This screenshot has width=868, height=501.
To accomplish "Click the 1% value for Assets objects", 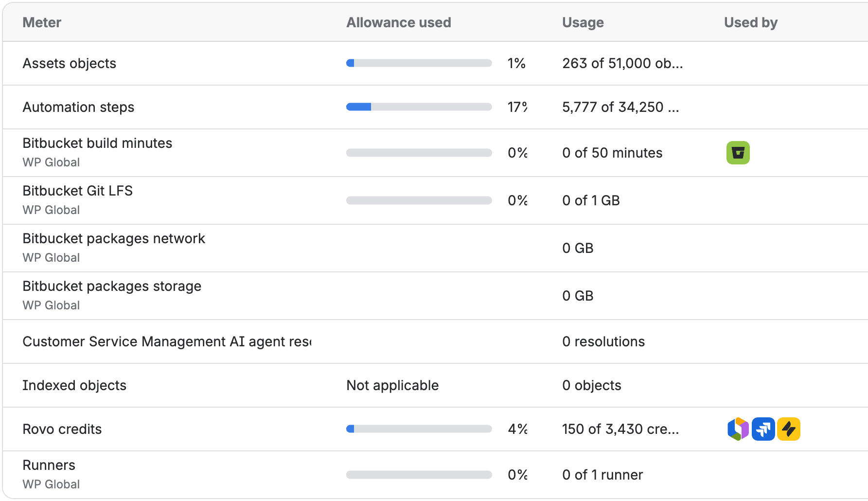I will coord(516,63).
